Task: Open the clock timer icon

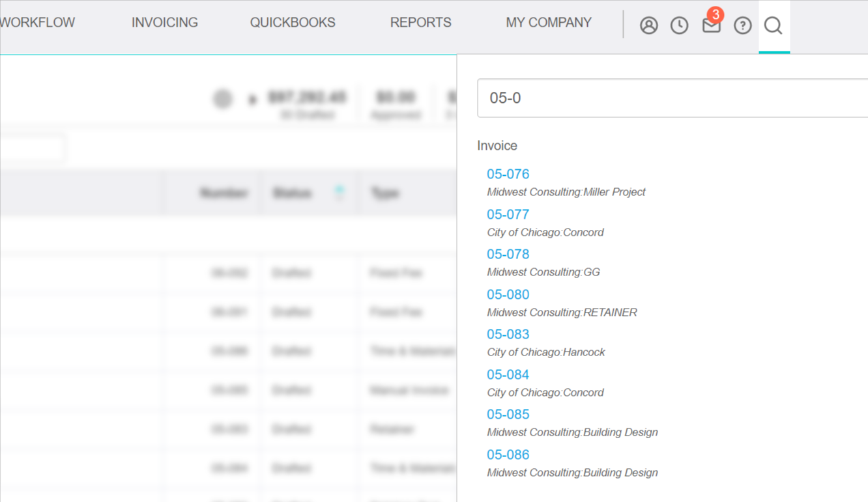Action: pyautogui.click(x=679, y=25)
